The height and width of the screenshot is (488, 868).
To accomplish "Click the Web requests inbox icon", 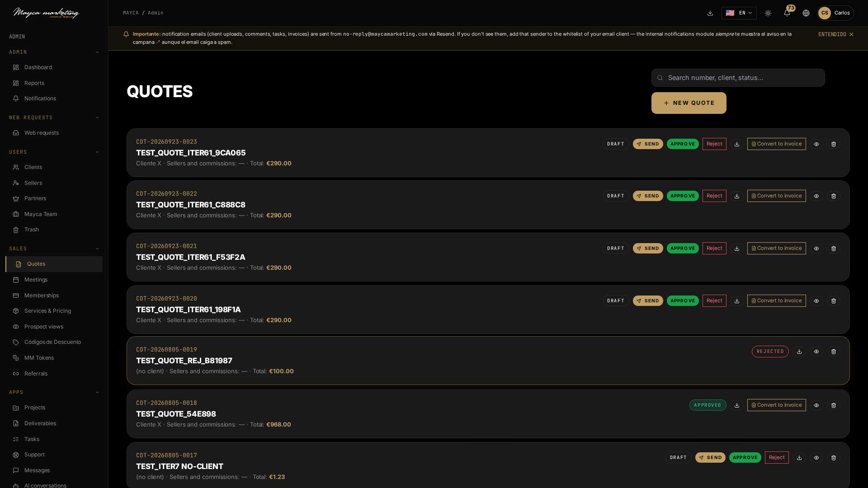I will (16, 133).
